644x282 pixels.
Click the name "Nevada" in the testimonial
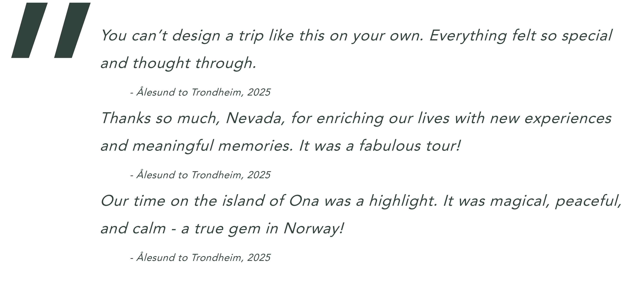(255, 118)
